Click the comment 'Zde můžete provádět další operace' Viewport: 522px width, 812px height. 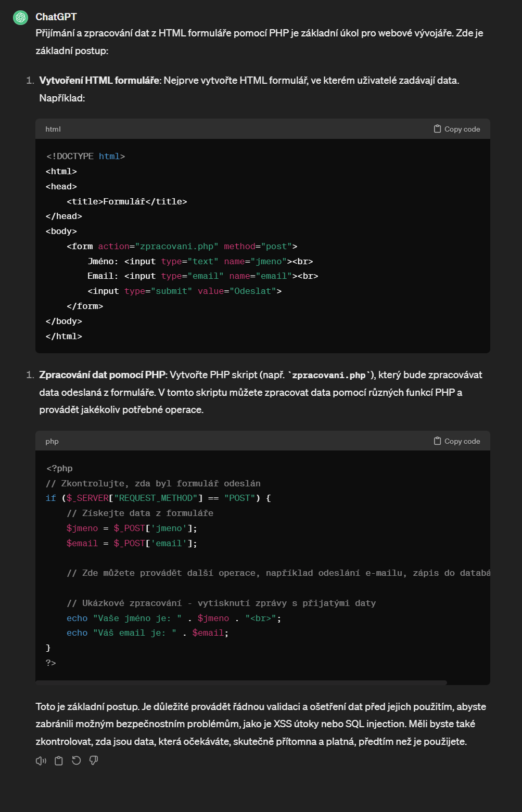click(278, 573)
